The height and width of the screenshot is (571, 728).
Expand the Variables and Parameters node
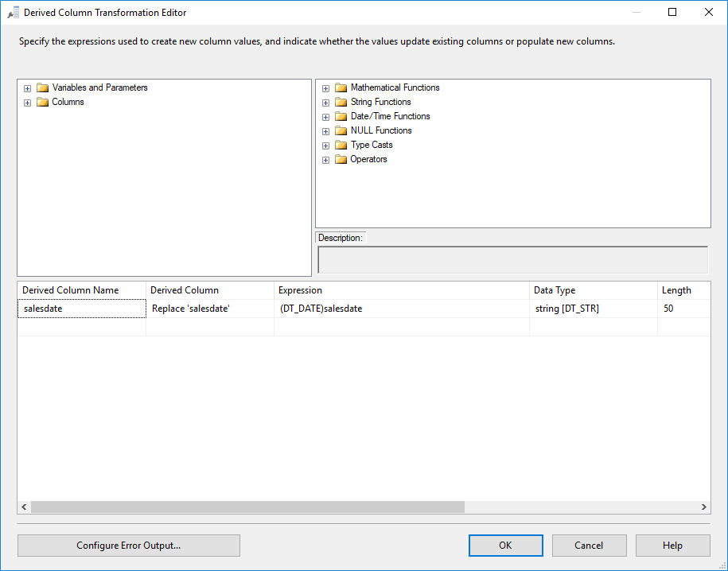tap(27, 87)
